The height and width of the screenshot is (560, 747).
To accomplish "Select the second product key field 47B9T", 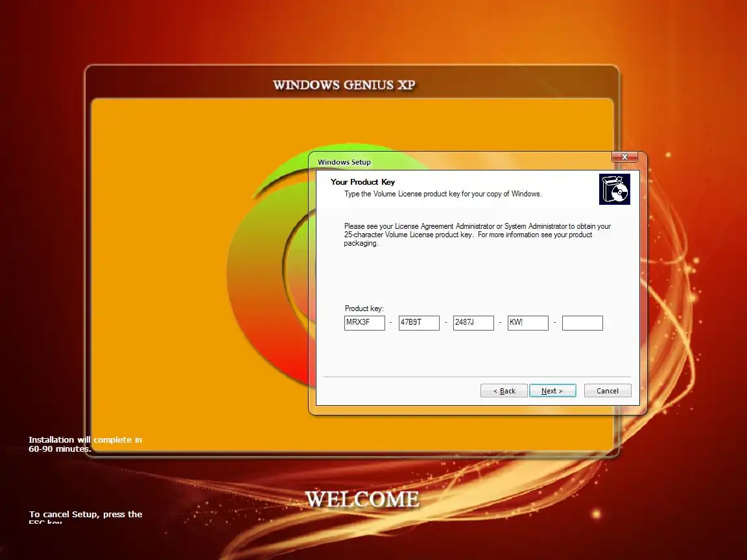I will tap(419, 323).
